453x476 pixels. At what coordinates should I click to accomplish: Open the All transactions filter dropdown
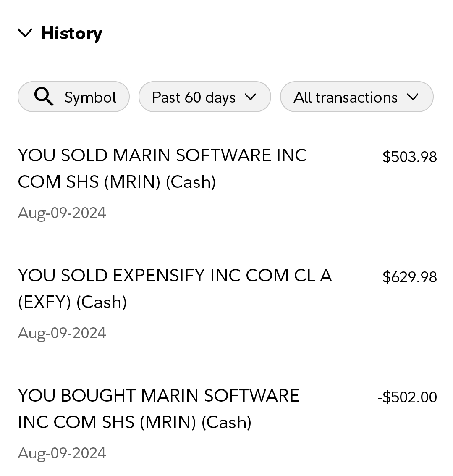pyautogui.click(x=345, y=97)
